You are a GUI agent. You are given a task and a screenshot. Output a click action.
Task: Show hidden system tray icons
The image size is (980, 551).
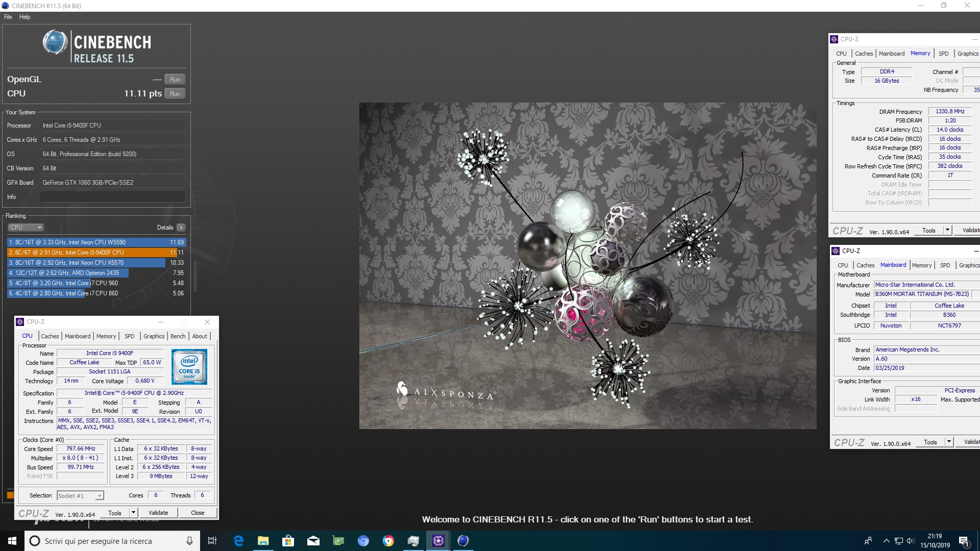coord(887,541)
